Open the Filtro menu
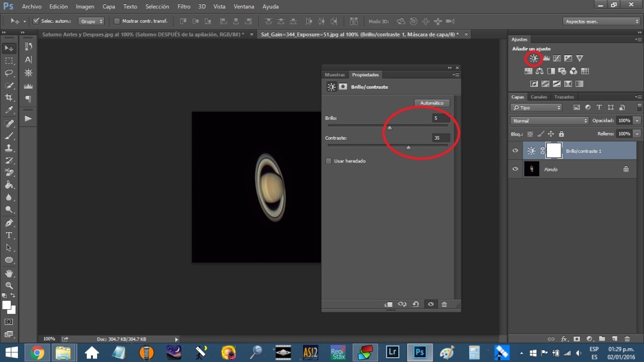This screenshot has height=362, width=644. click(x=184, y=7)
